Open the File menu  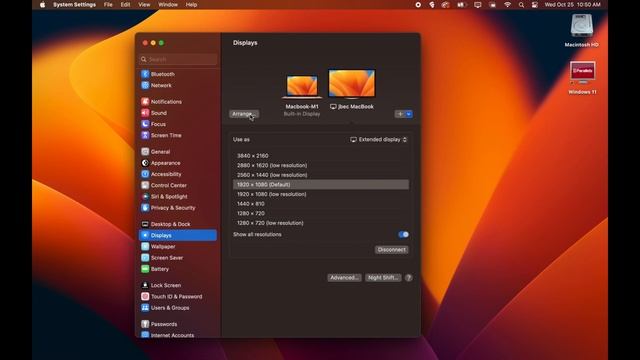[x=108, y=5]
